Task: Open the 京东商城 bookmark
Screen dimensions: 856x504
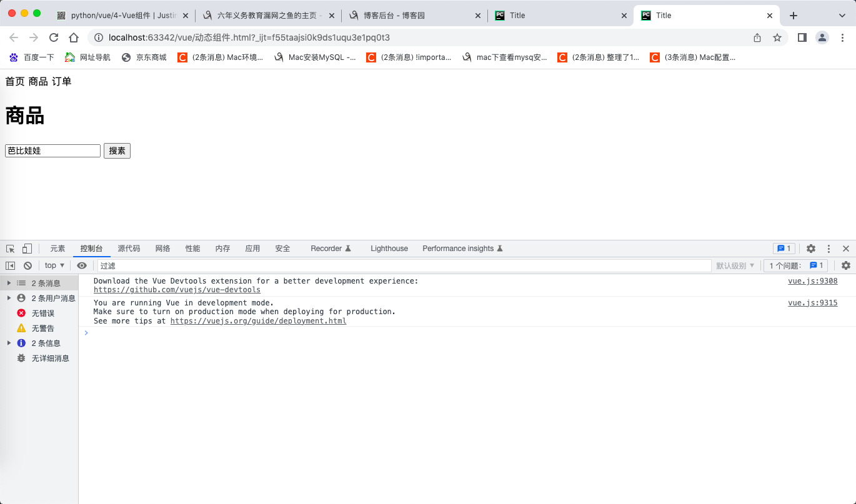Action: click(x=144, y=57)
